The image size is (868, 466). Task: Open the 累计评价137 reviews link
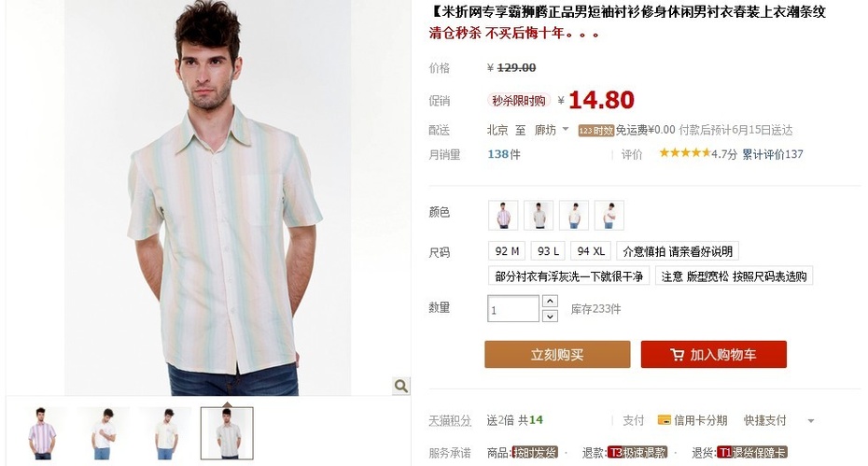[772, 154]
